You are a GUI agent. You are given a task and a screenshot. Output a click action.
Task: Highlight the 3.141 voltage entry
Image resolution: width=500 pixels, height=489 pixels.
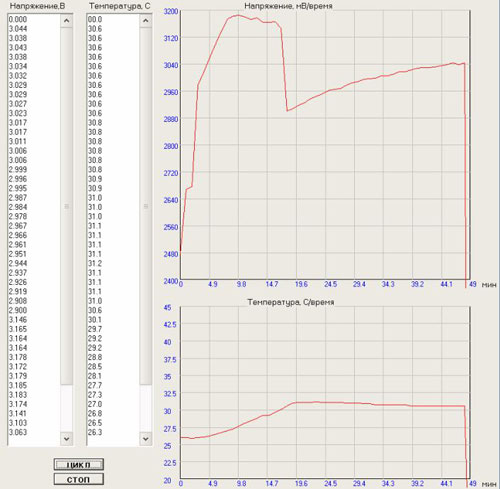[x=18, y=413]
